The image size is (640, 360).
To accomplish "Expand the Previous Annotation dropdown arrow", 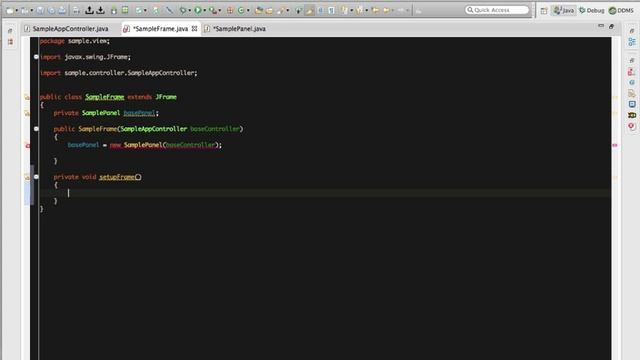I will (x=367, y=11).
